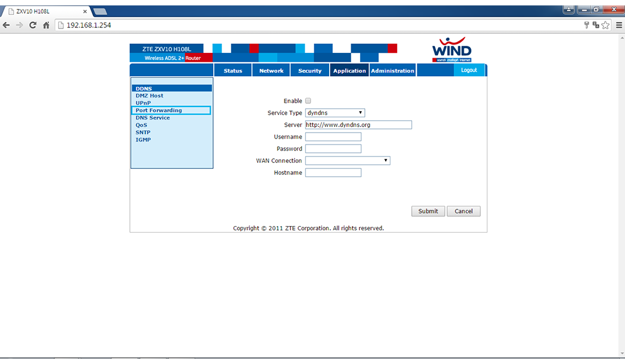Tick the Enable DDNS checkbox
The height and width of the screenshot is (364, 625).
point(308,101)
